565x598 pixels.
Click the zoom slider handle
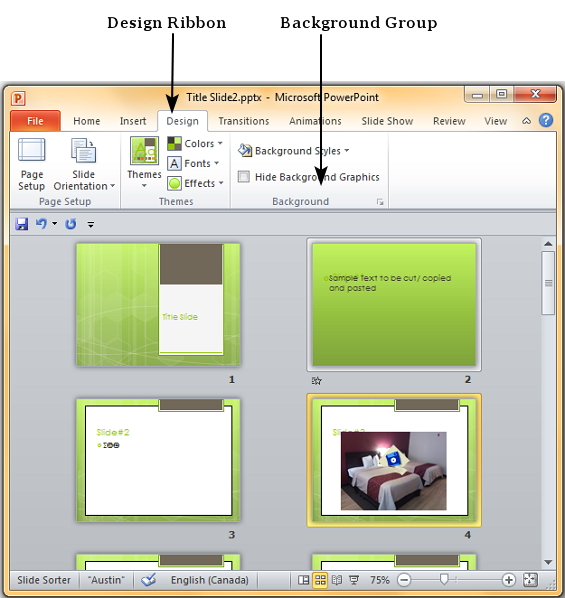click(x=444, y=580)
